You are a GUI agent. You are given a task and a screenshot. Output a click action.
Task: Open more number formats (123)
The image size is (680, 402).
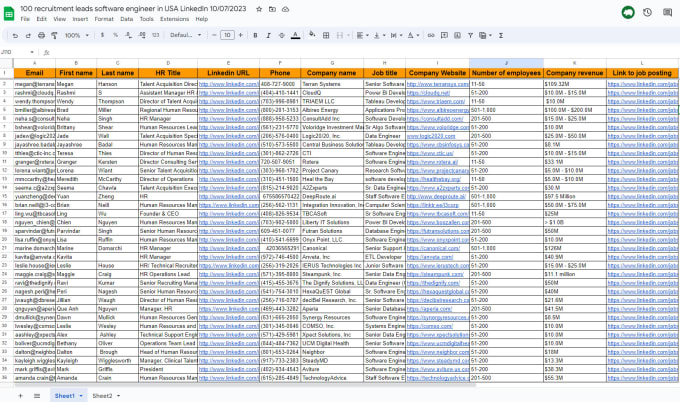pos(155,35)
